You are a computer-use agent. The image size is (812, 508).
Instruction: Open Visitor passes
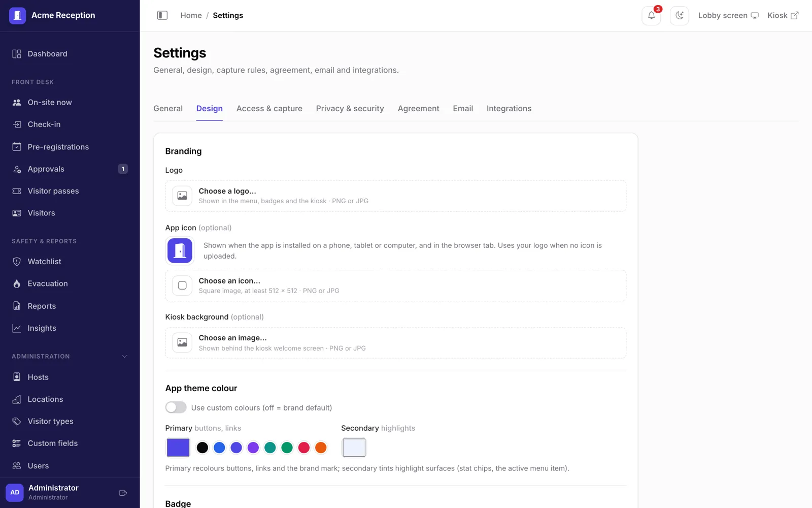click(x=70, y=191)
